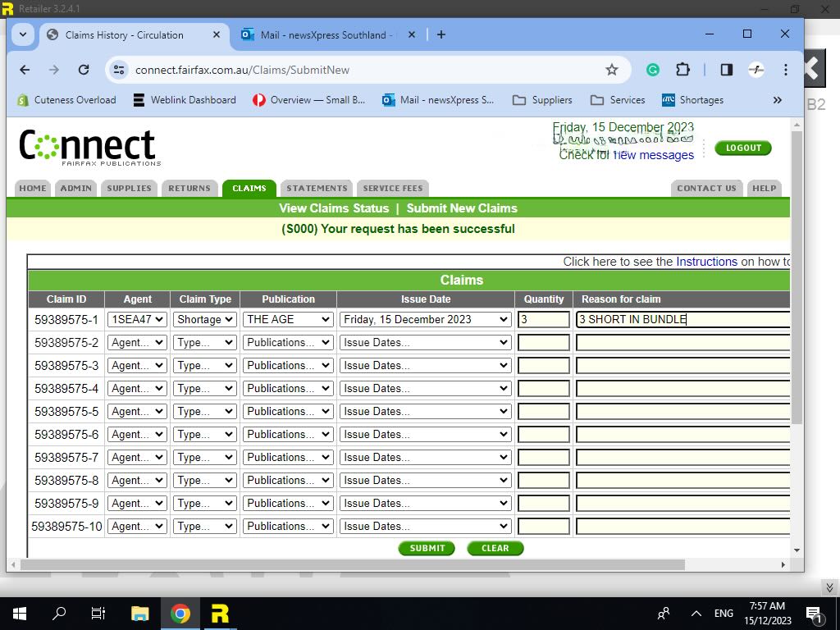Click the Retailer app taskbar icon

point(220,613)
